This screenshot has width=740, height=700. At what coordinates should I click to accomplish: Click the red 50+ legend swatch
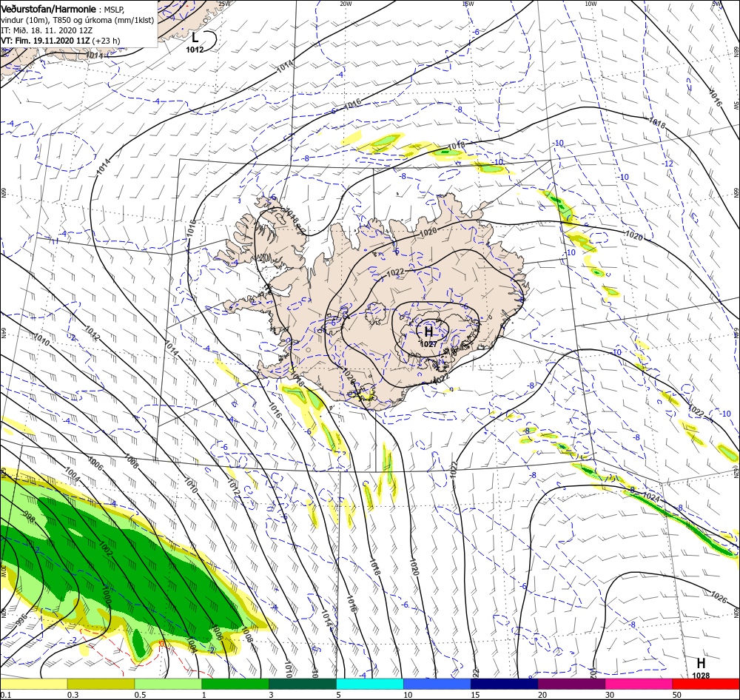tap(706, 684)
